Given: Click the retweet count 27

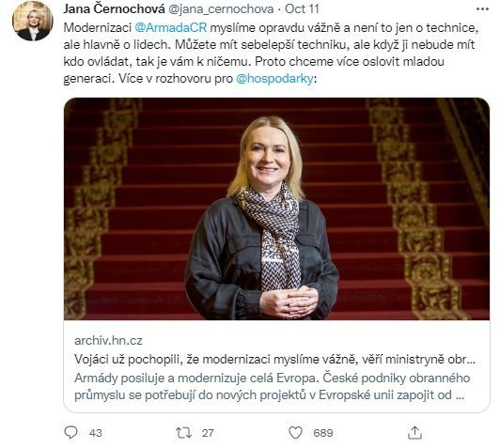Looking at the screenshot, I should 208,433.
